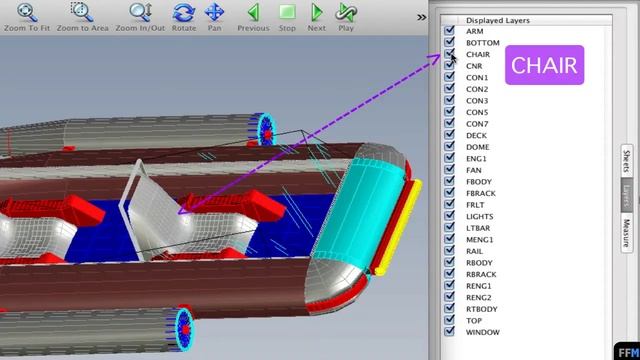The image size is (640, 360).
Task: Activate the Zoom In/Out tool
Action: 140,18
